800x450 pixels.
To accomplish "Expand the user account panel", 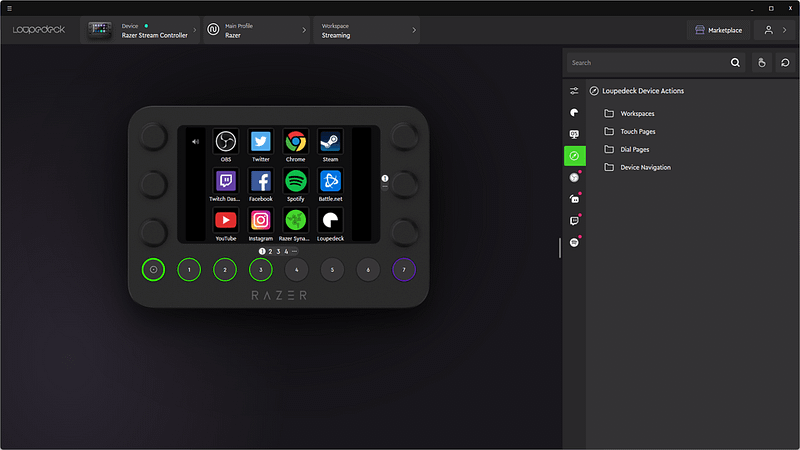I will (x=775, y=30).
